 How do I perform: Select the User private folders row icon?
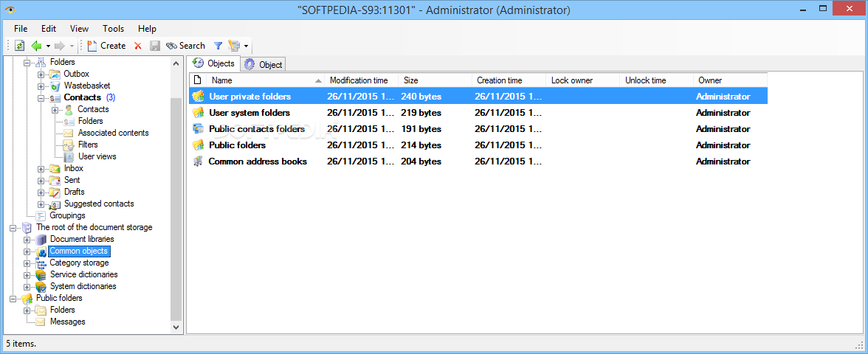coord(198,97)
